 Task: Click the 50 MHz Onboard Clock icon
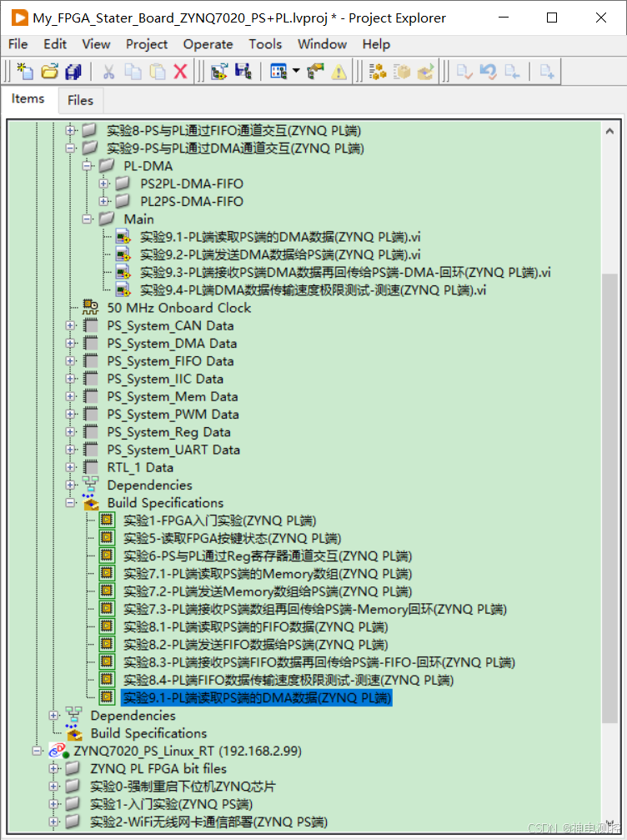pyautogui.click(x=91, y=308)
